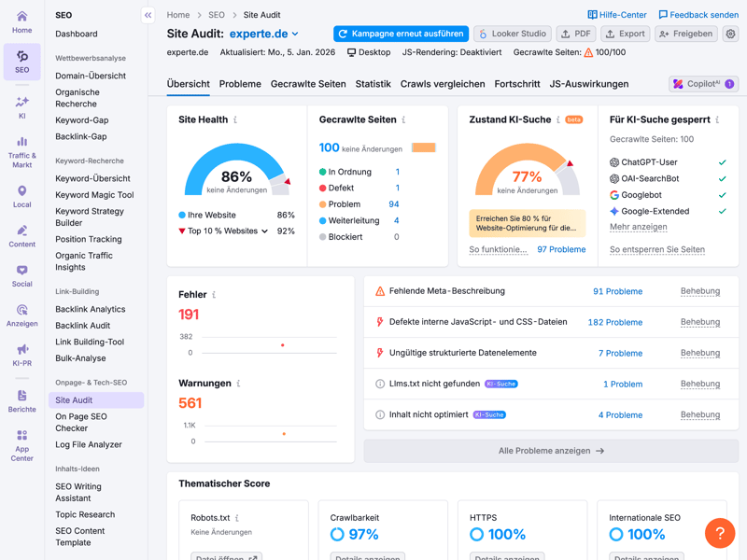Open the settings gear icon
This screenshot has height=560, width=747.
[730, 34]
